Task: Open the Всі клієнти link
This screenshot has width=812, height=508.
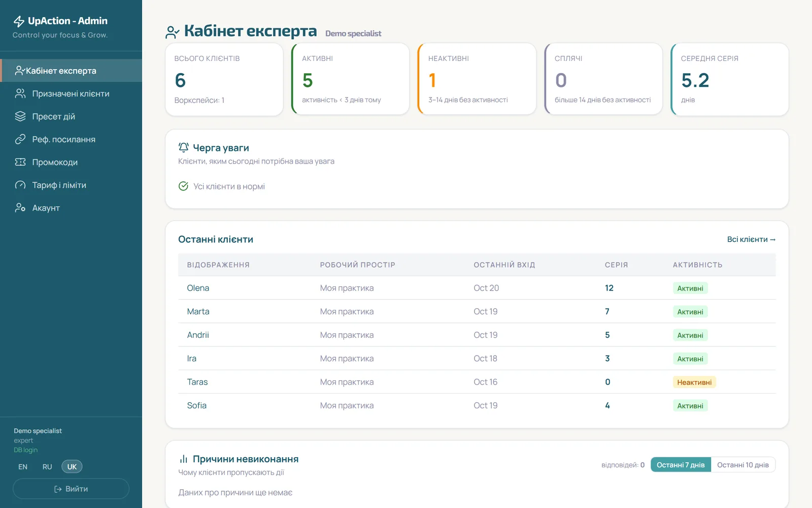Action: click(x=751, y=239)
